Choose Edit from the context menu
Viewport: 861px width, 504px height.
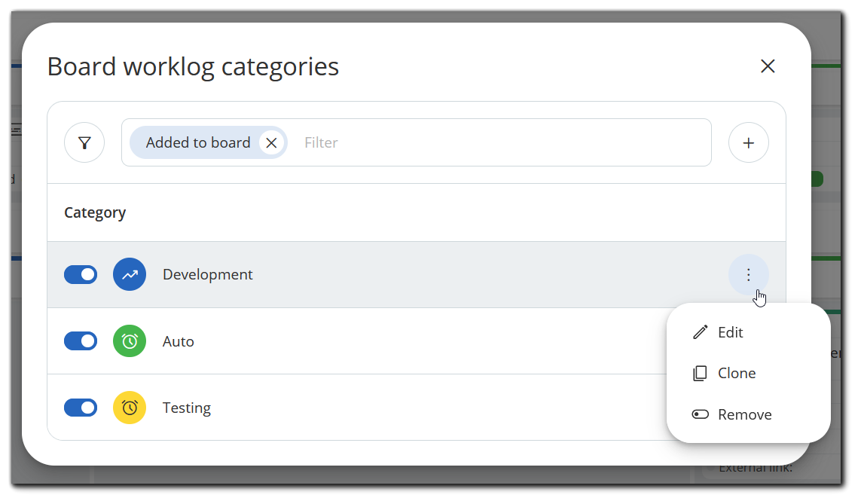(729, 331)
